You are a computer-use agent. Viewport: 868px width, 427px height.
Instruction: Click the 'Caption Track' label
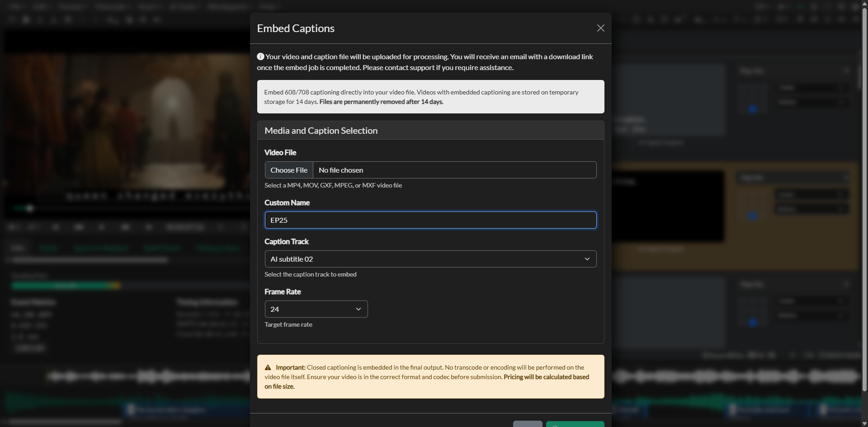287,242
